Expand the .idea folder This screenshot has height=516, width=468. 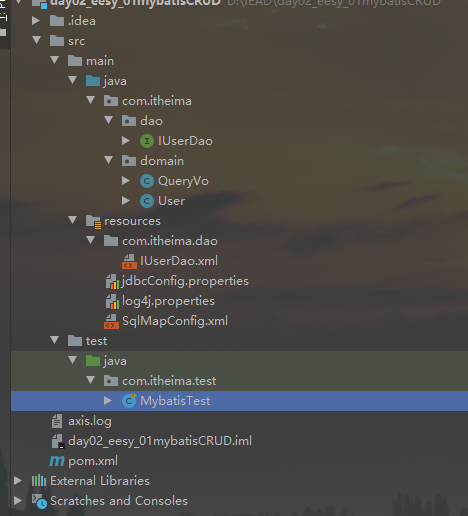click(x=36, y=21)
